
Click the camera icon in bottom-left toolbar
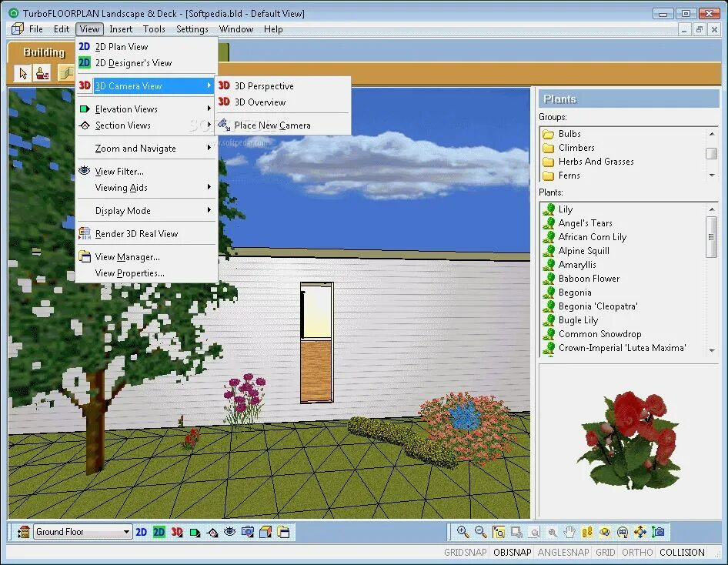(248, 532)
